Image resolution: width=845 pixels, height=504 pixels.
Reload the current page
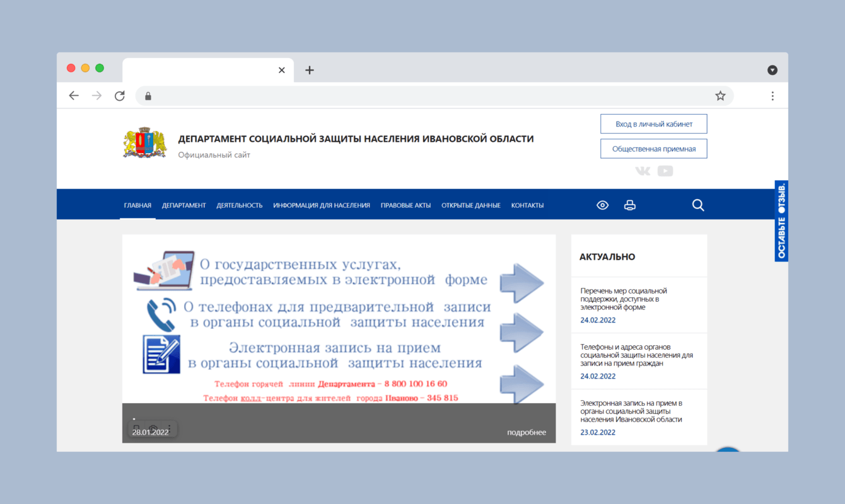click(x=120, y=95)
